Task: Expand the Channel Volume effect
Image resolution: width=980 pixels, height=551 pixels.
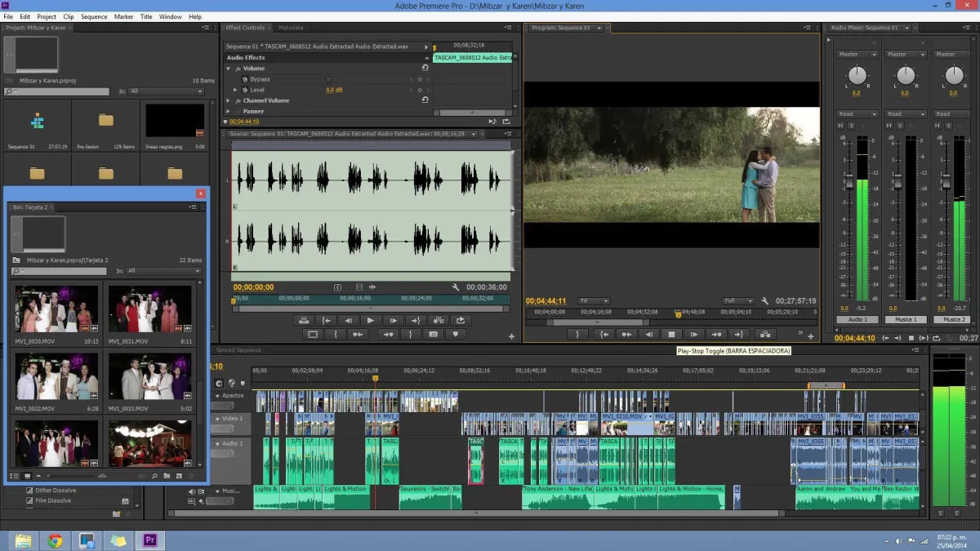Action: (229, 100)
